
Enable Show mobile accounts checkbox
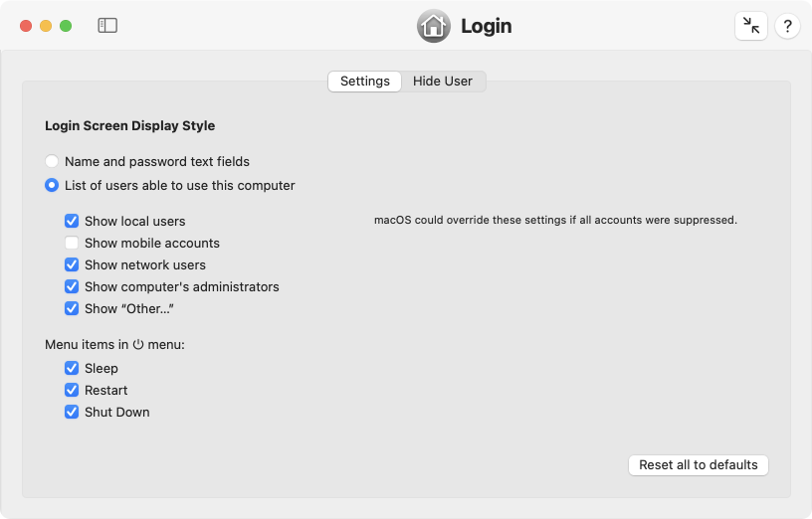pos(72,243)
